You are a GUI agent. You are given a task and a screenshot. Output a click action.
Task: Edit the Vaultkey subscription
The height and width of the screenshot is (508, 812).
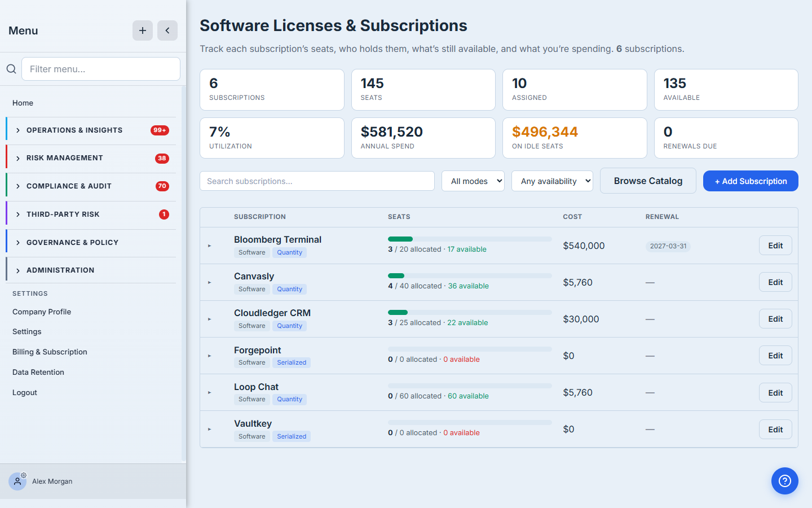point(775,430)
